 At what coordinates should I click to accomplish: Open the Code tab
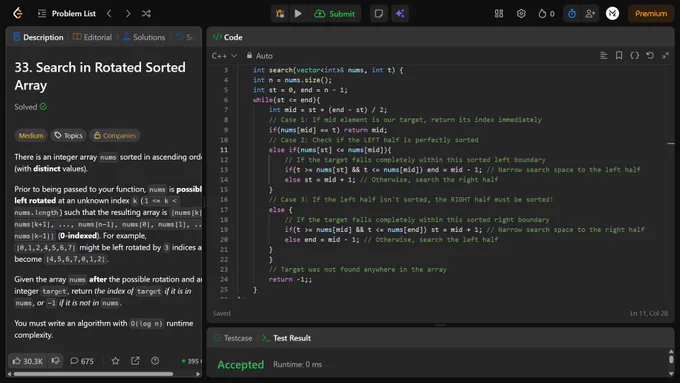coord(228,37)
